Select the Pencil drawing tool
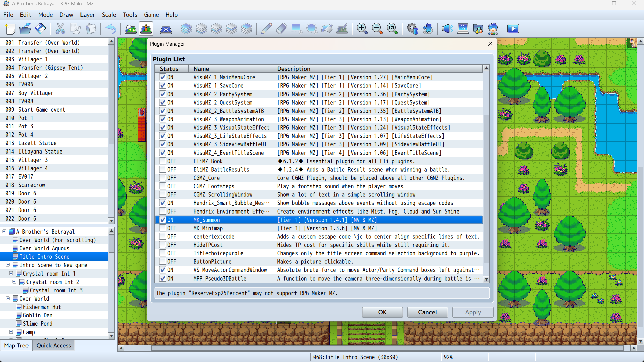 tap(266, 29)
